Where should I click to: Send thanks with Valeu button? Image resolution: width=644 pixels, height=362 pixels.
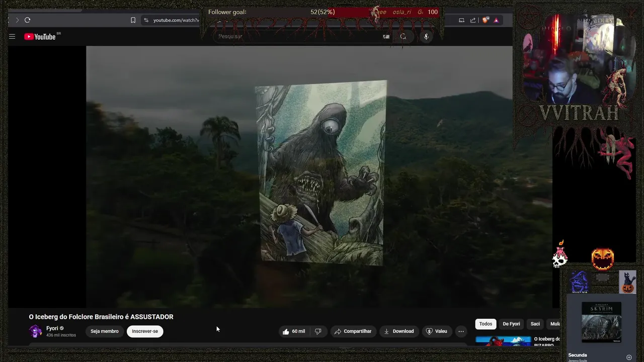436,331
